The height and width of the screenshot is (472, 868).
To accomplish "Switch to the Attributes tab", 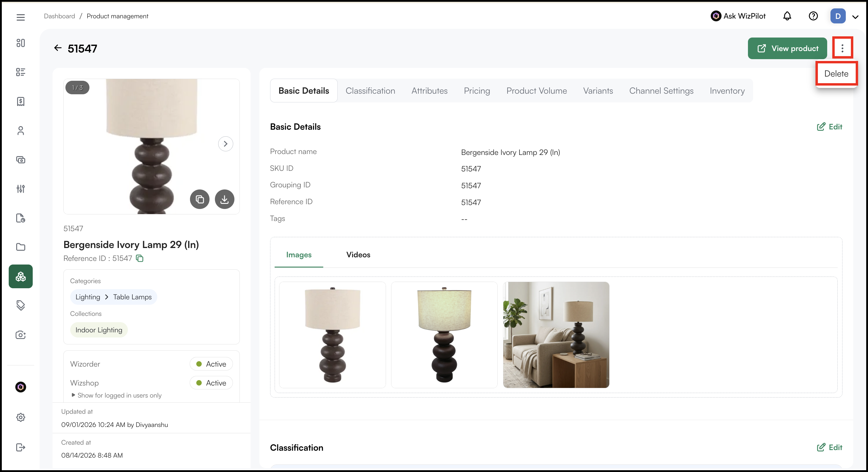I will 429,91.
